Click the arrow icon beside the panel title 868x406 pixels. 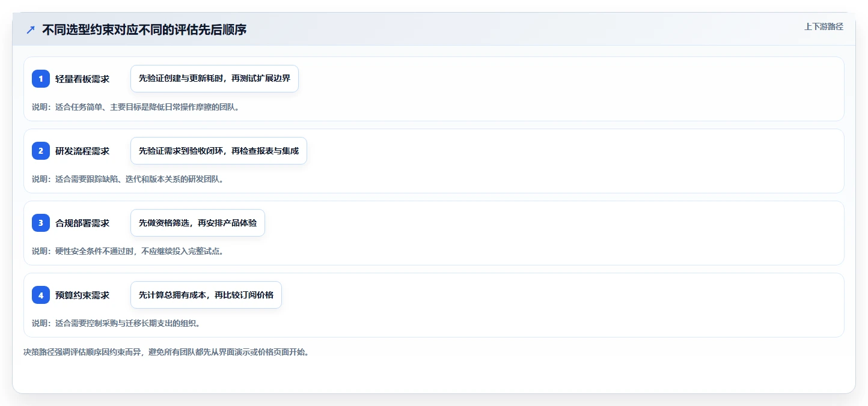pos(31,30)
